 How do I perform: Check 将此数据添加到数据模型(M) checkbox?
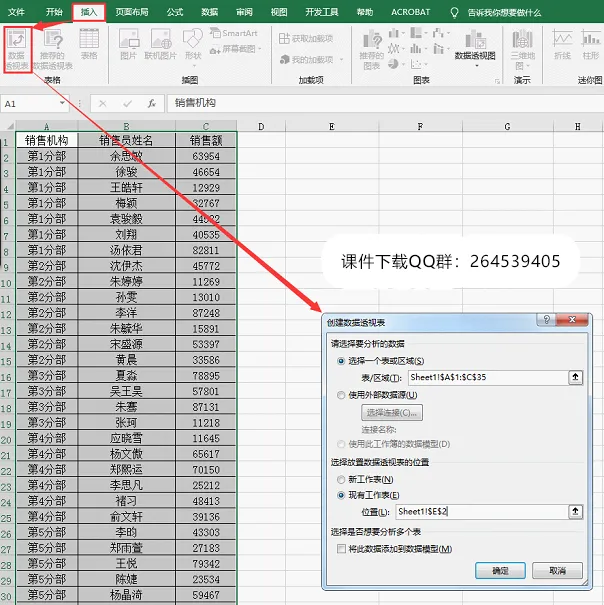pos(341,549)
